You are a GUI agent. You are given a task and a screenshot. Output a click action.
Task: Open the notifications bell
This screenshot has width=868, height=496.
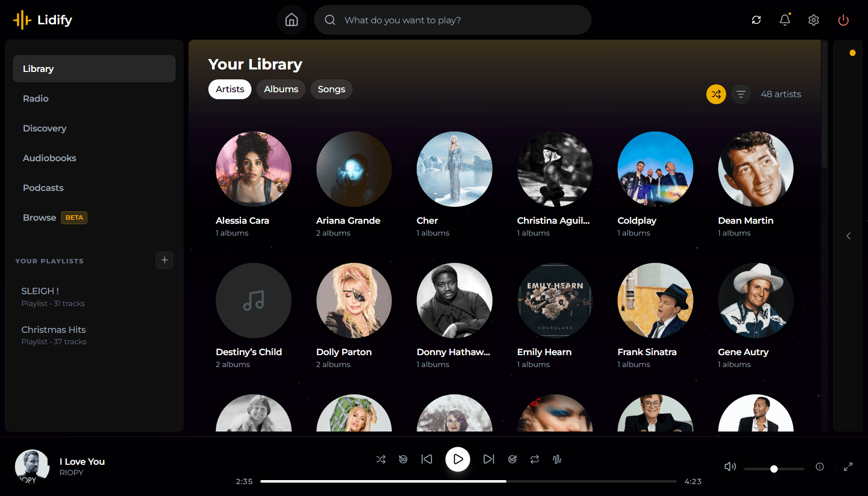(785, 20)
